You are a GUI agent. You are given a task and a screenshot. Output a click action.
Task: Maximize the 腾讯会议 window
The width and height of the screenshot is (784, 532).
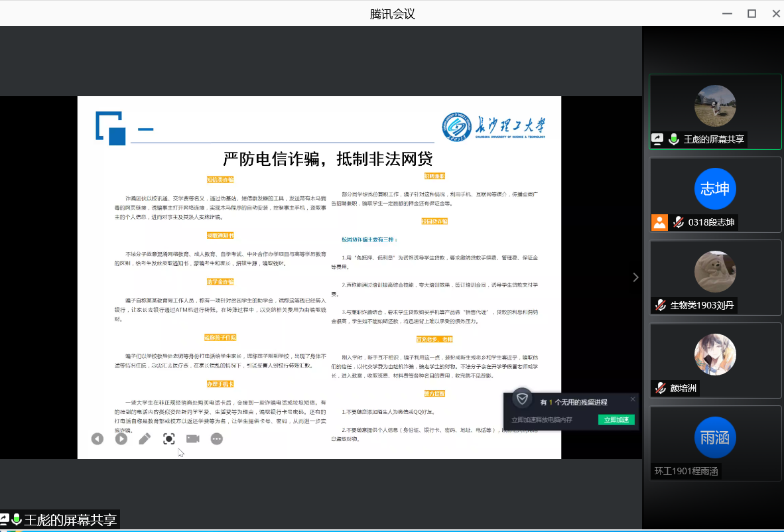click(751, 13)
